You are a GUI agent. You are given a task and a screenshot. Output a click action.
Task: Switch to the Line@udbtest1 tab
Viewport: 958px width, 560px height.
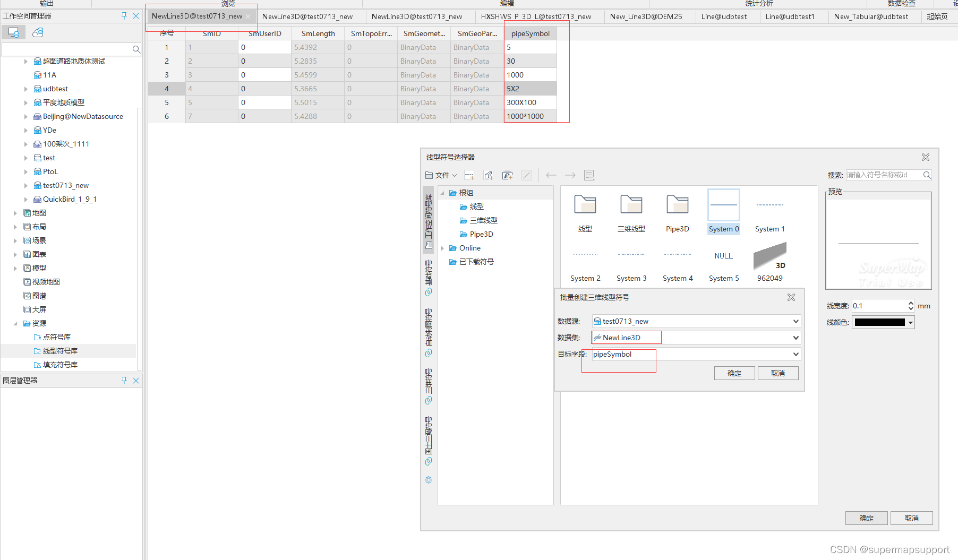pos(790,16)
